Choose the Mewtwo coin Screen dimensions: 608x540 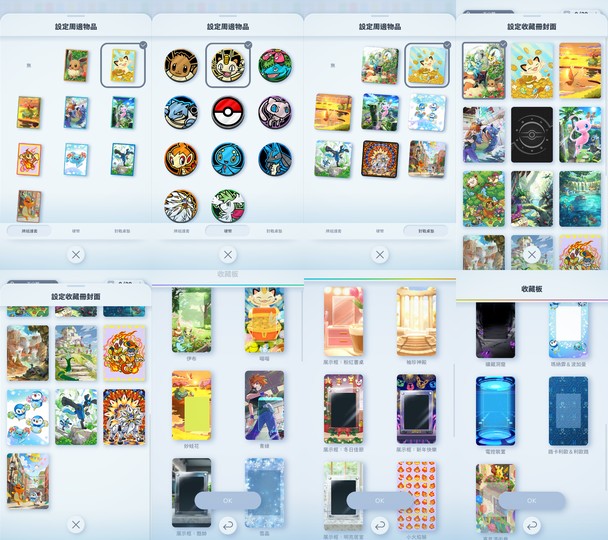pos(275,112)
